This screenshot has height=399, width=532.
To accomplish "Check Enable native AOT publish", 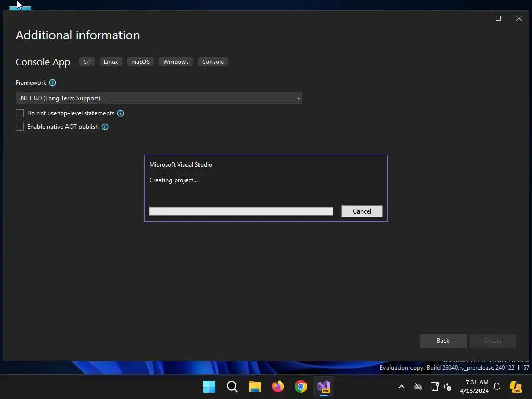I will click(20, 127).
